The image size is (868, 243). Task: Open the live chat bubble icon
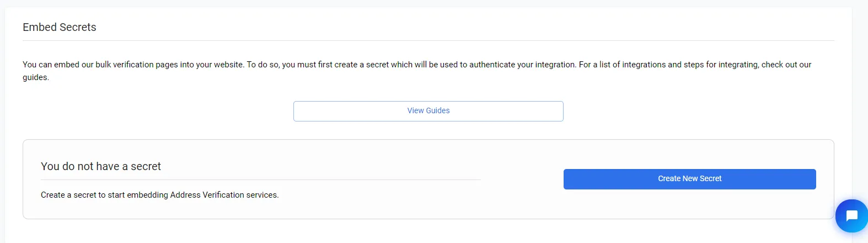(851, 215)
